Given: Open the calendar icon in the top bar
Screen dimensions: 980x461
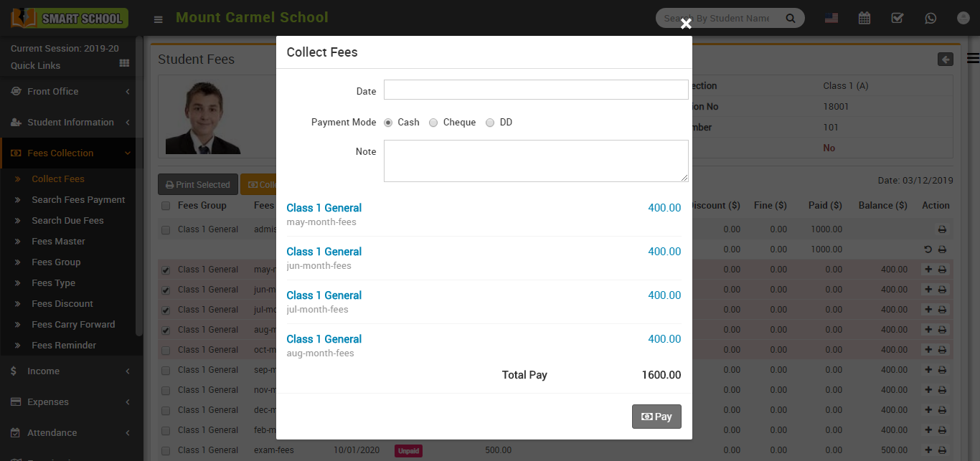Looking at the screenshot, I should [864, 19].
